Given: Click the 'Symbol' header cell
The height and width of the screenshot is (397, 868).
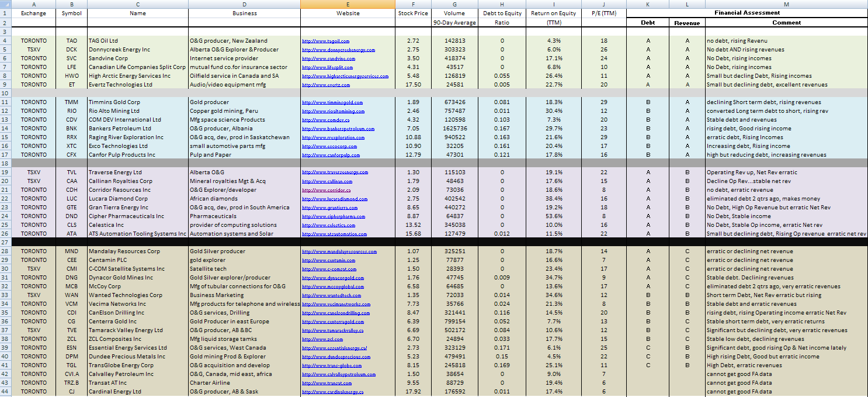Looking at the screenshot, I should (71, 13).
